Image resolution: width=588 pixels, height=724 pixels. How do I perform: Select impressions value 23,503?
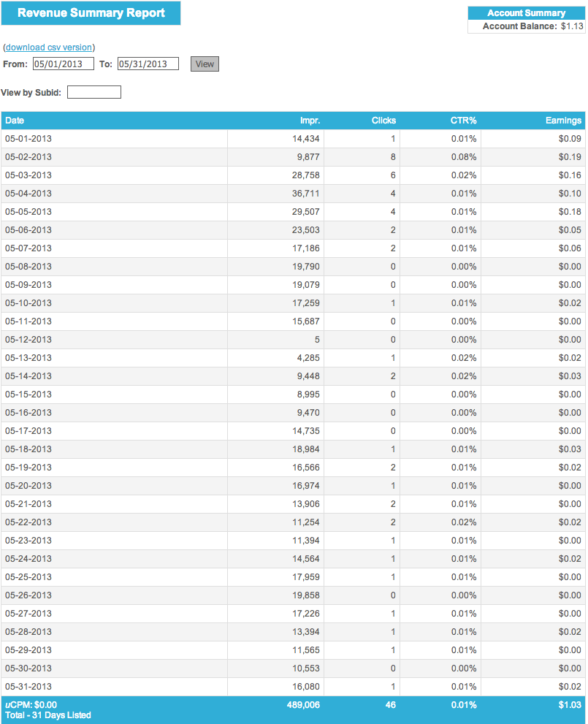(305, 230)
